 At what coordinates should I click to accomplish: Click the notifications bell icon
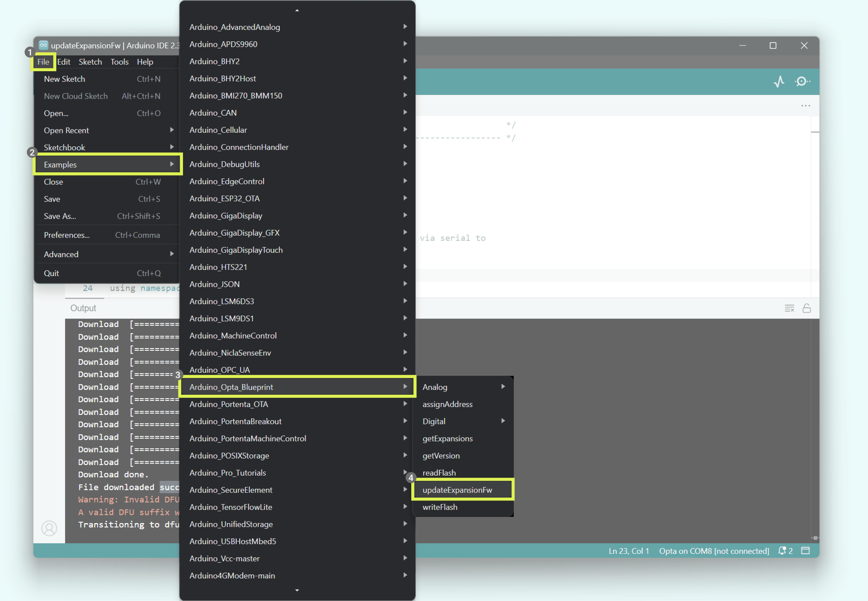pos(782,551)
